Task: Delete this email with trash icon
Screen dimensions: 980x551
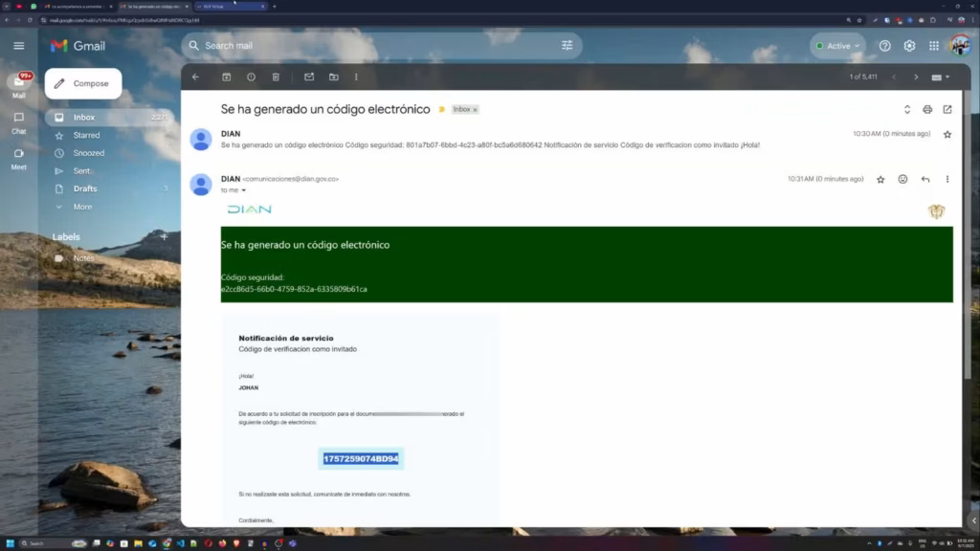Action: pyautogui.click(x=276, y=77)
